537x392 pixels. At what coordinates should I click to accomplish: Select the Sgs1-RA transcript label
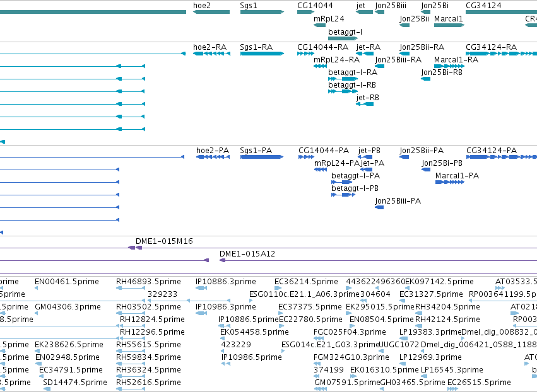256,47
